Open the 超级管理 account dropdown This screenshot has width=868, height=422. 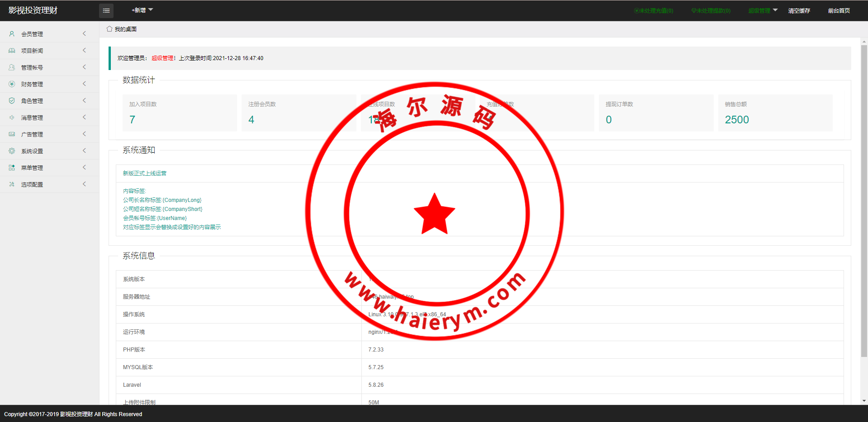point(763,11)
